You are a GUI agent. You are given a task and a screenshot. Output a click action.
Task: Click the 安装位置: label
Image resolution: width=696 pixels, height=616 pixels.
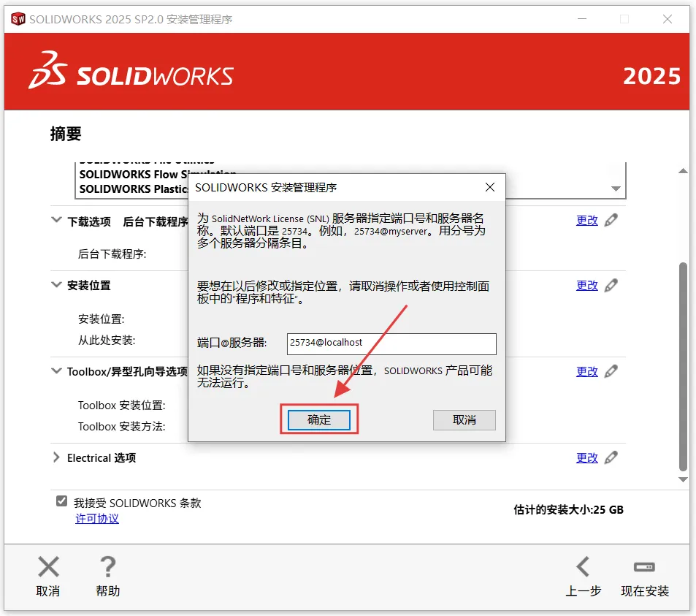point(102,319)
